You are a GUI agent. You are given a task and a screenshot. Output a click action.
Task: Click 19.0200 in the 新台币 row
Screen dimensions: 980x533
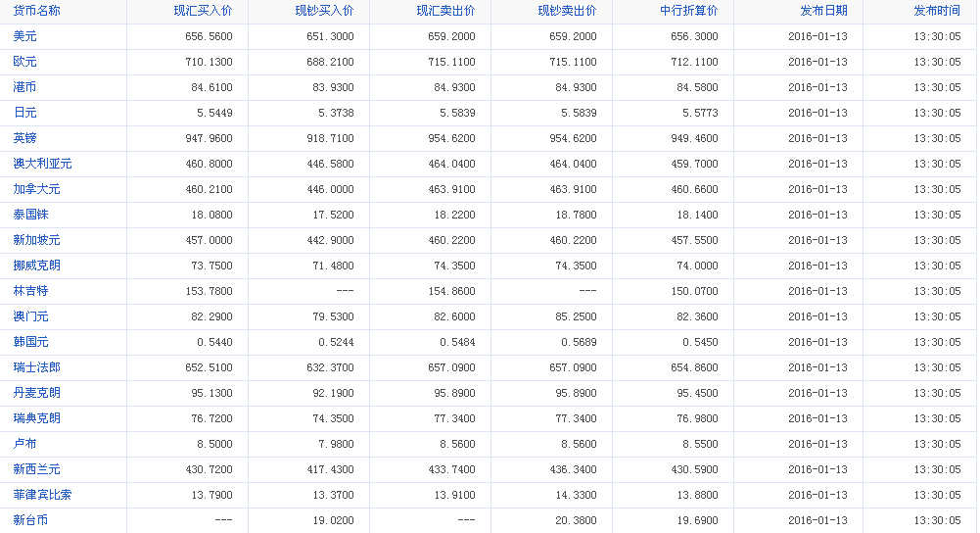coord(333,520)
